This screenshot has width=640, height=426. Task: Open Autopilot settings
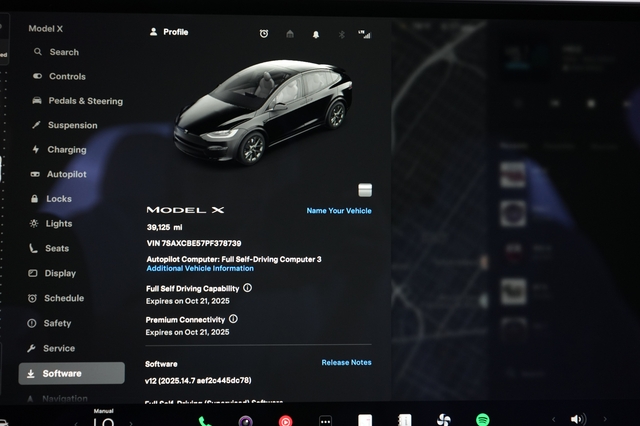[58, 174]
